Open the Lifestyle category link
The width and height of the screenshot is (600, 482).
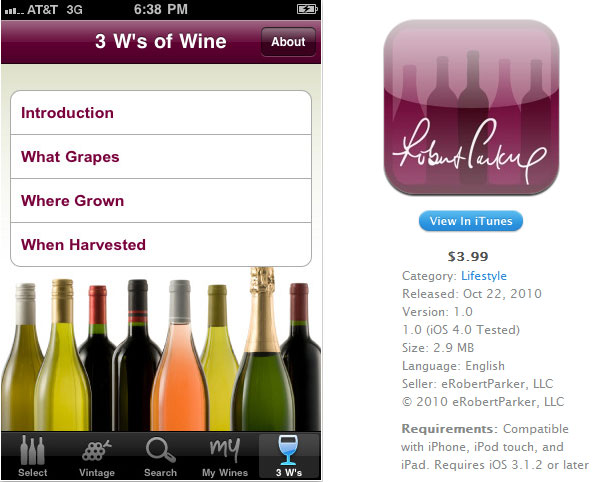pyautogui.click(x=484, y=276)
